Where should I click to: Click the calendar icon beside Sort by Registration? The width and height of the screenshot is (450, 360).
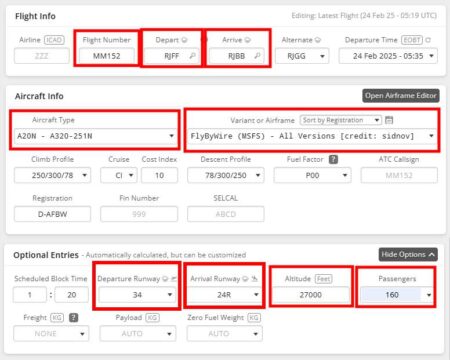tap(389, 120)
